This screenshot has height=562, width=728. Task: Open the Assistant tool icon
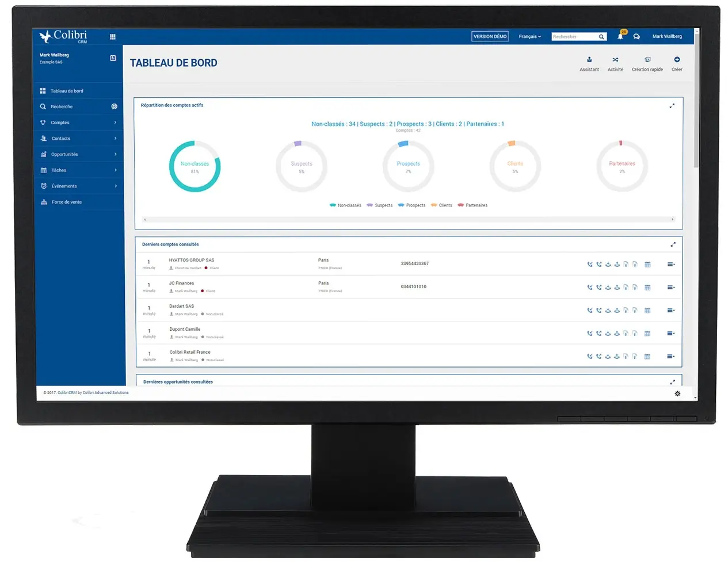589,60
